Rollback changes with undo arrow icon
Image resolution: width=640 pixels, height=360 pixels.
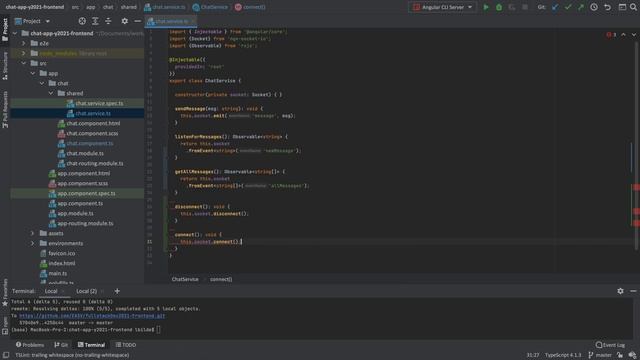[607, 7]
